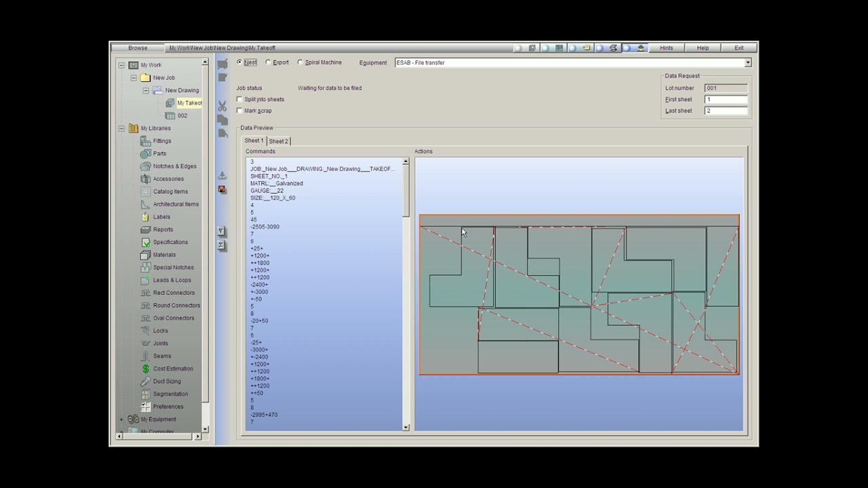Click the First sheet field
Screen dimensions: 868x488
coord(726,100)
